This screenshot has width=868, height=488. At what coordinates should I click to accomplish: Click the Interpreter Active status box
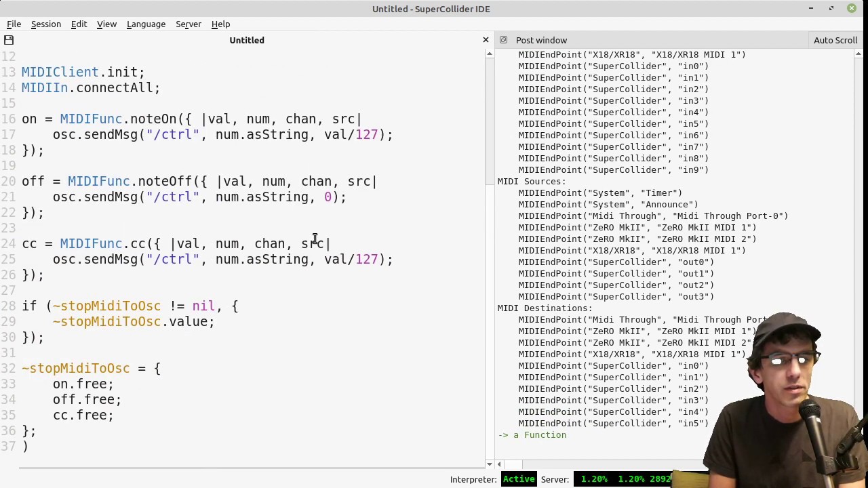coord(519,479)
